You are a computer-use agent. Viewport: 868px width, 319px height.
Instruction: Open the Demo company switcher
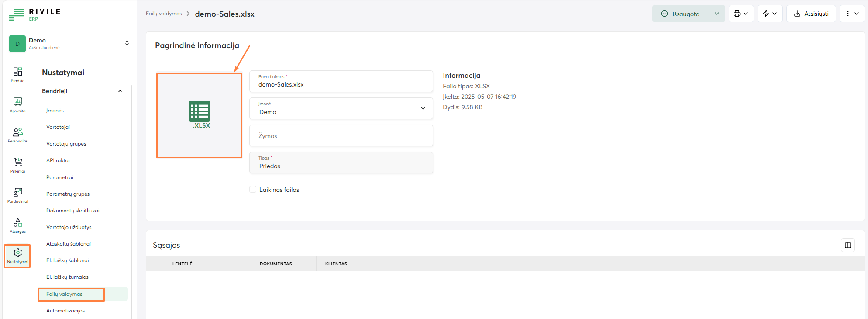(x=127, y=43)
